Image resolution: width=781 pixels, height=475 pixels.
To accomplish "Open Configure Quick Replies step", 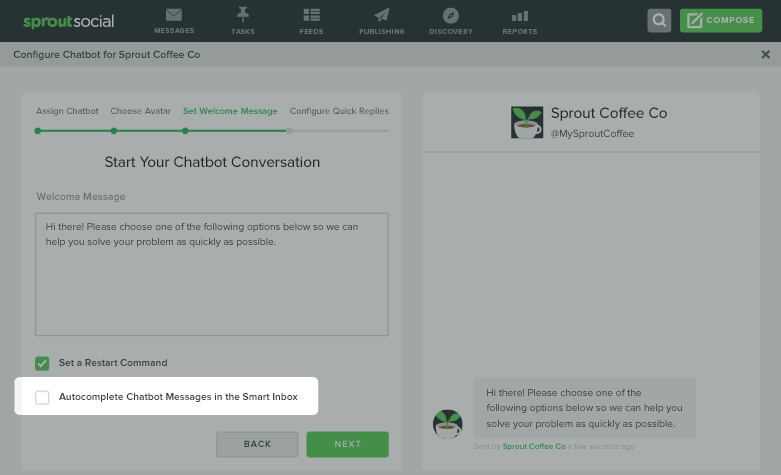I will pos(339,111).
